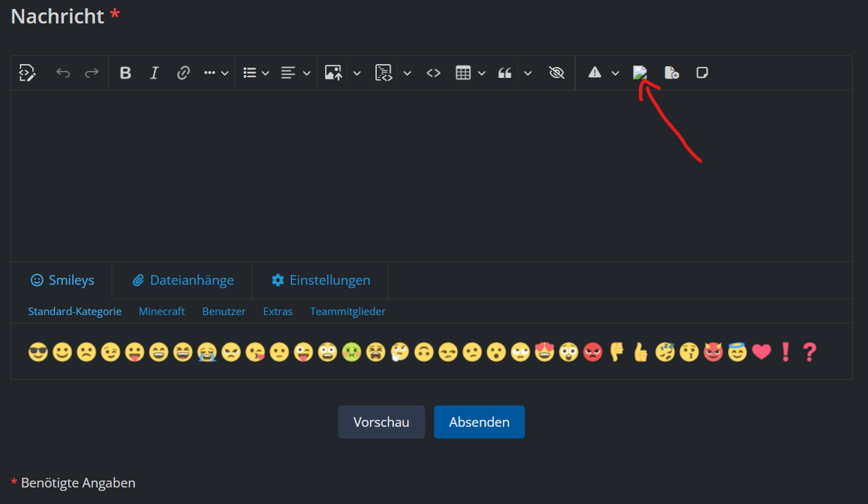Toggle bold text formatting

[125, 73]
